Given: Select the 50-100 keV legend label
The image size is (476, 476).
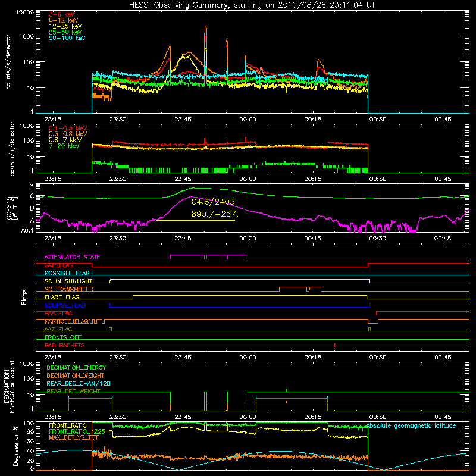Looking at the screenshot, I should (67, 37).
